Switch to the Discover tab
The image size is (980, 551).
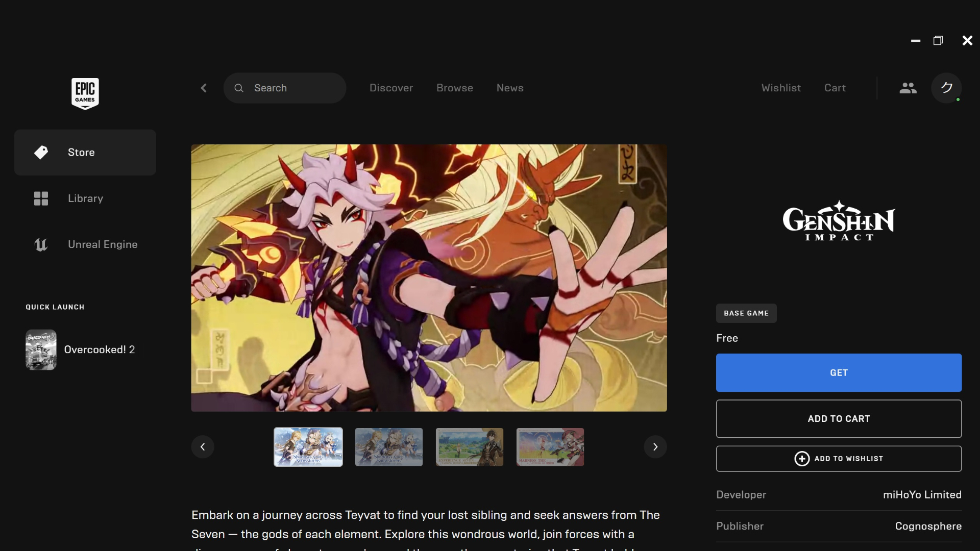pos(391,88)
